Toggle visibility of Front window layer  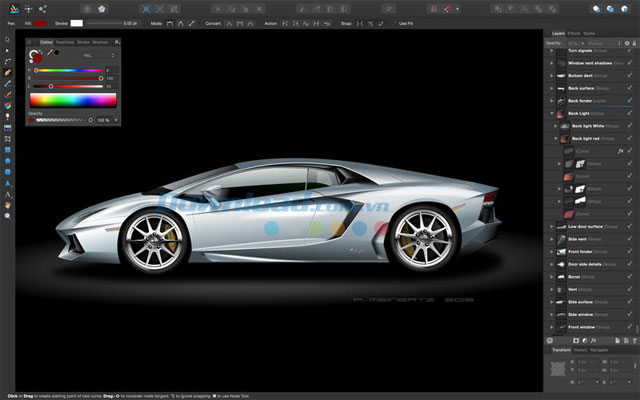tap(630, 327)
